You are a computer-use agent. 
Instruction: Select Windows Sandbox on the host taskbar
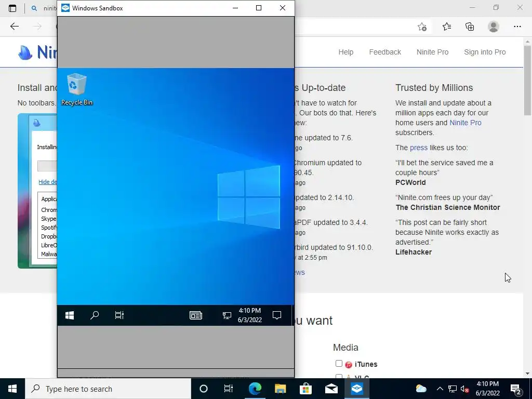(x=356, y=389)
